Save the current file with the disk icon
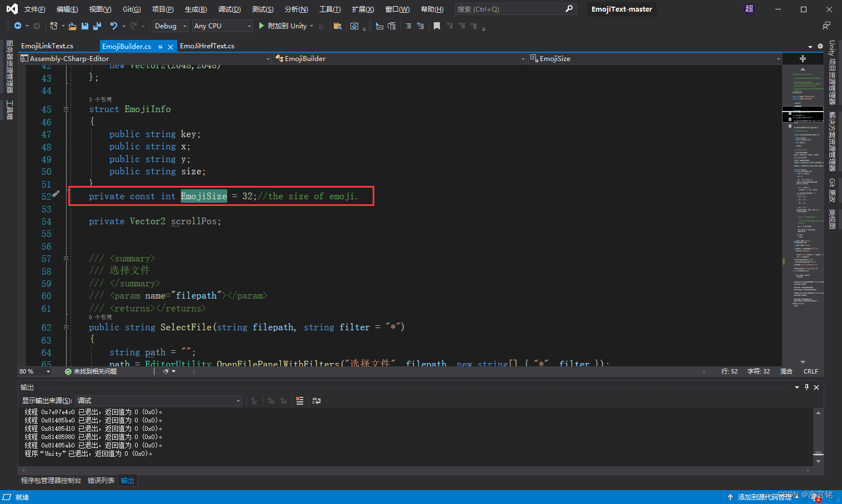842x504 pixels. click(x=85, y=26)
